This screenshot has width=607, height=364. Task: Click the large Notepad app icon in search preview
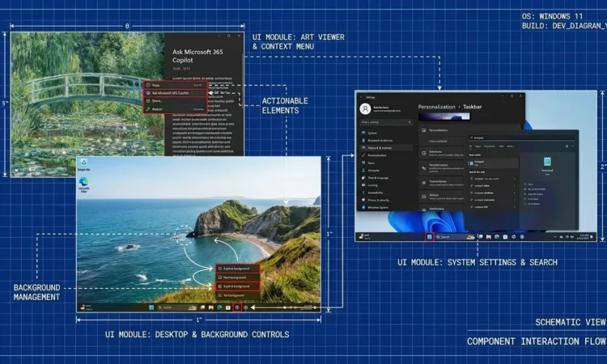pos(546,162)
